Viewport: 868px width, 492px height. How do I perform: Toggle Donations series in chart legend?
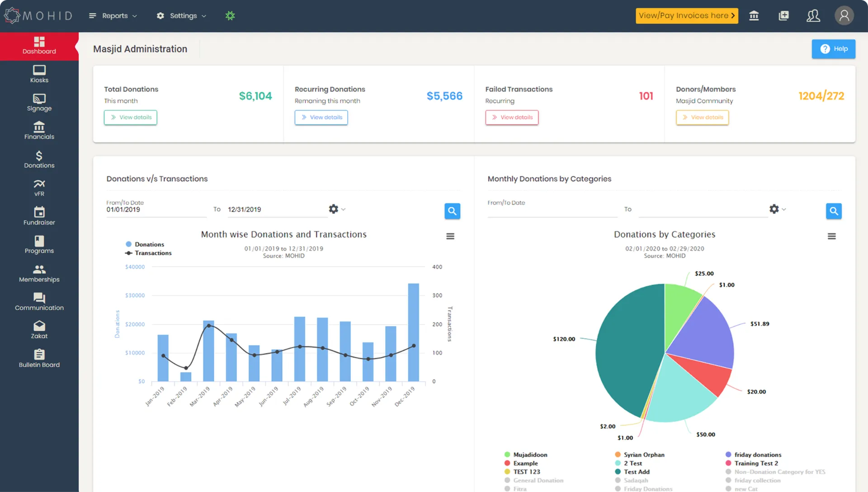(x=145, y=244)
